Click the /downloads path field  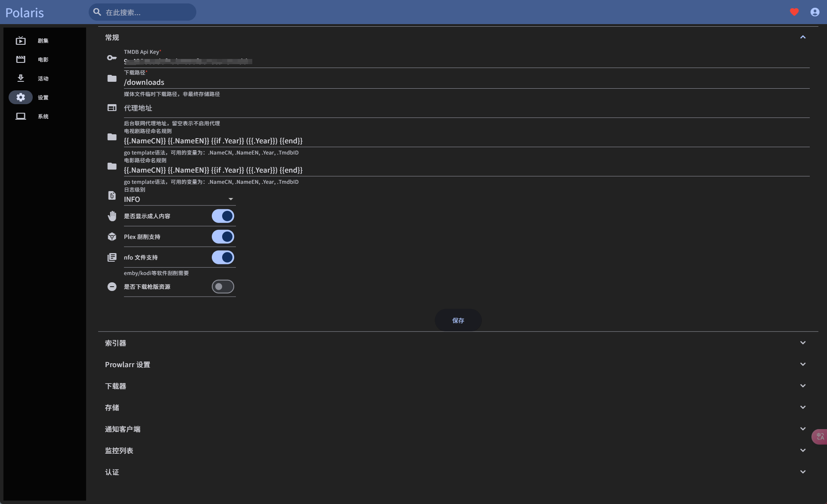[467, 79]
